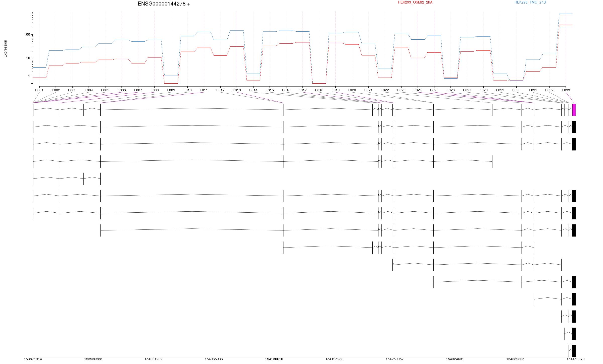Click the Expression y-axis label
603x364 pixels.
coord(5,49)
